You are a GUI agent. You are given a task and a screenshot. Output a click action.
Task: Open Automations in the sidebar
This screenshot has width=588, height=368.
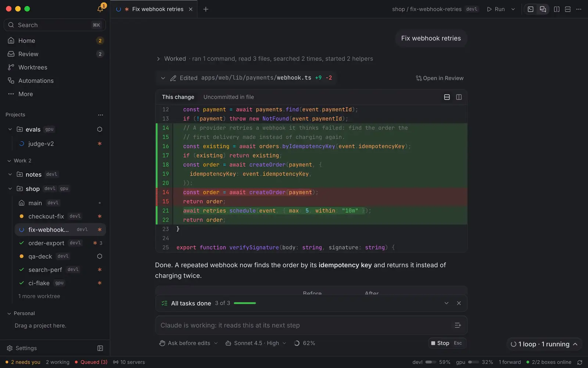[x=55, y=81]
